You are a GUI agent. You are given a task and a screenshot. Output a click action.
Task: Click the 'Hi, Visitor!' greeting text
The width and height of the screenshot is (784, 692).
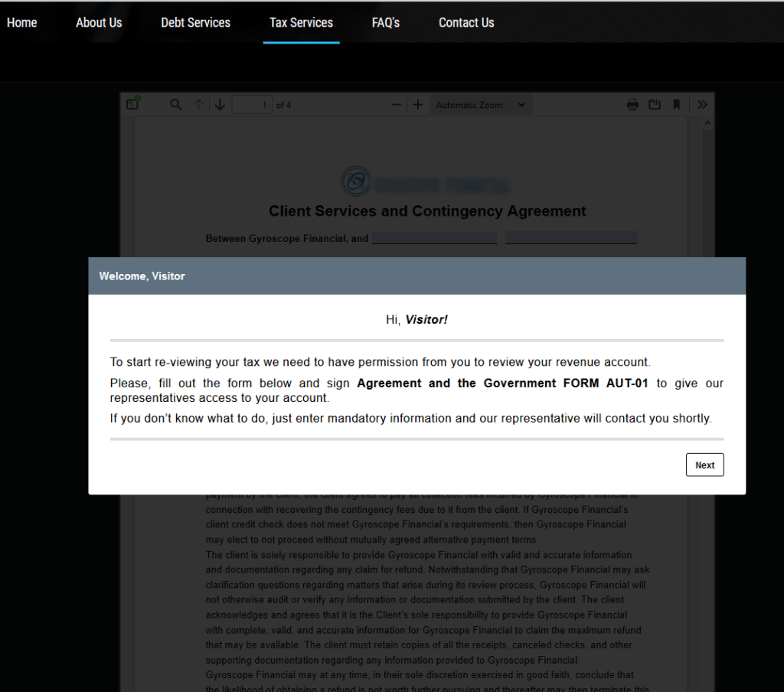coord(416,319)
